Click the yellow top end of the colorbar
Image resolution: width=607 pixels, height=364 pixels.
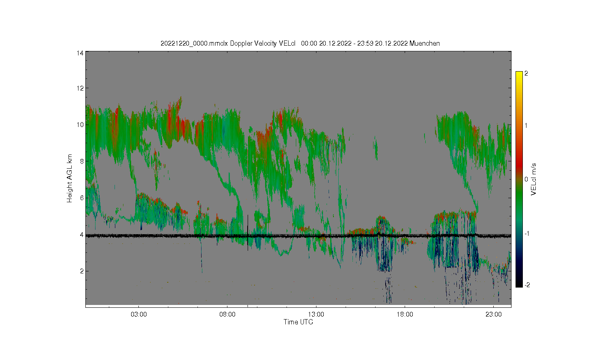tap(519, 74)
